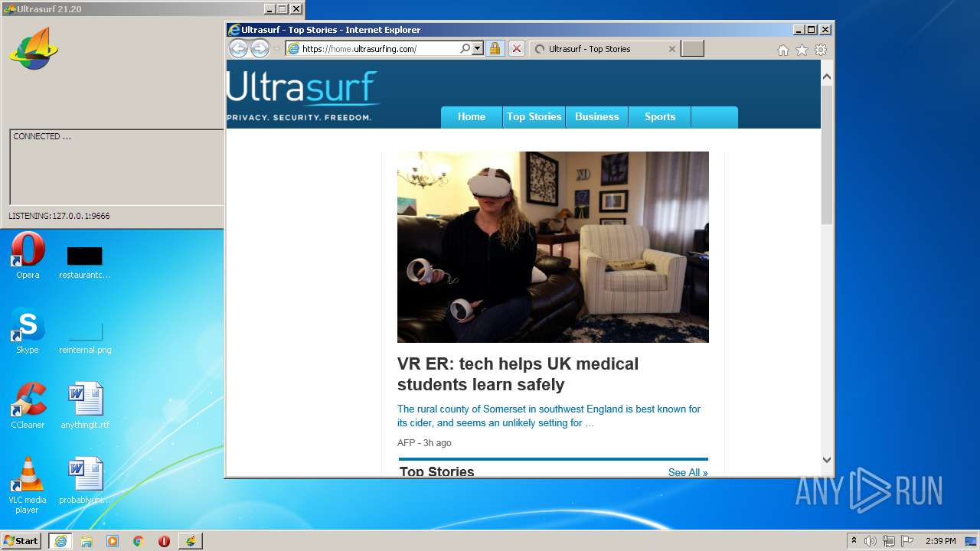Close the Ultrasurf - Top Stories tab
Viewport: 980px width, 551px height.
(x=672, y=49)
